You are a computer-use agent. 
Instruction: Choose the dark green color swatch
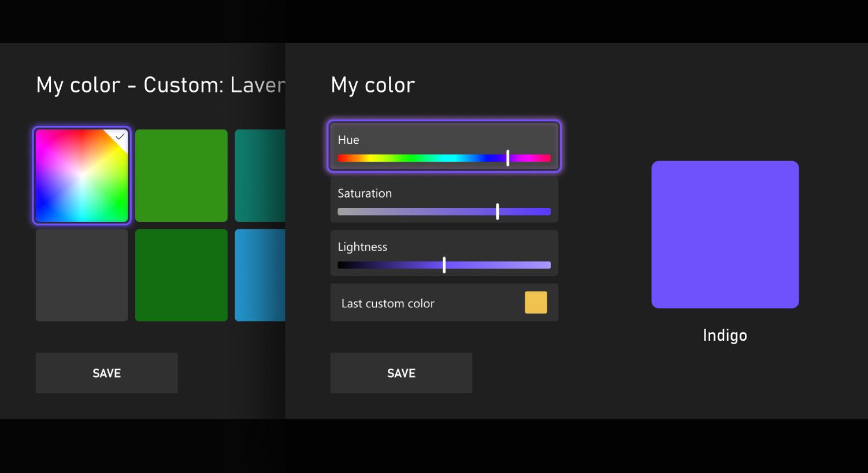click(181, 275)
